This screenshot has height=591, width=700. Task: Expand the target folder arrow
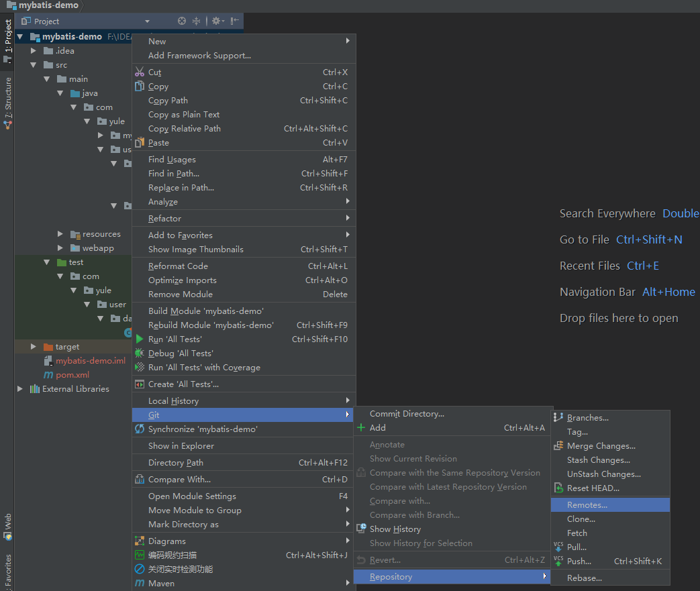pyautogui.click(x=34, y=347)
